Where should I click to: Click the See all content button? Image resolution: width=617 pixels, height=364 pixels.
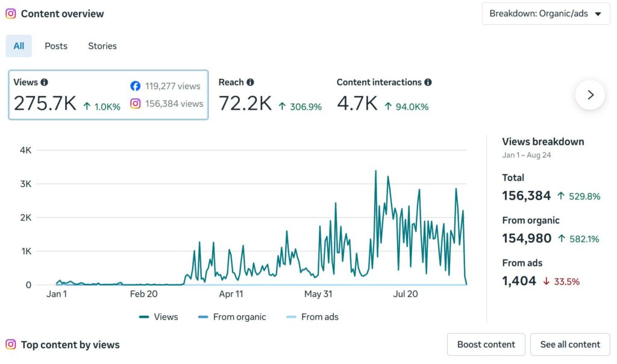[570, 344]
